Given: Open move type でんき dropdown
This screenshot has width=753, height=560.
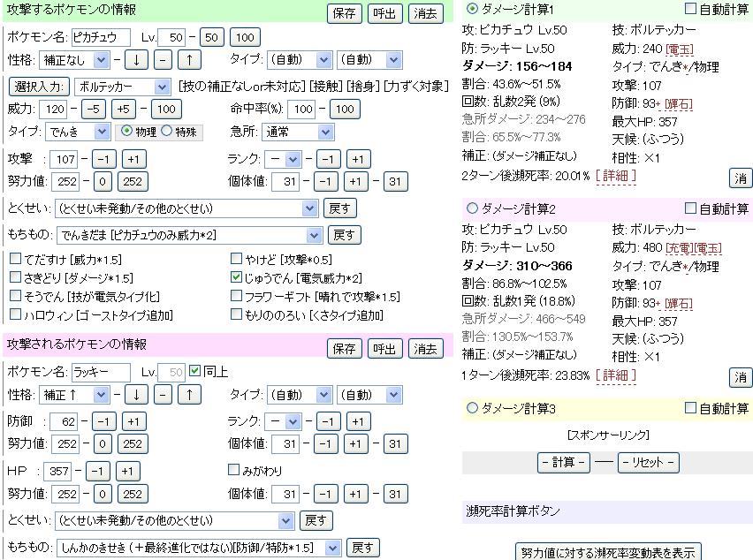Looking at the screenshot, I should [79, 132].
